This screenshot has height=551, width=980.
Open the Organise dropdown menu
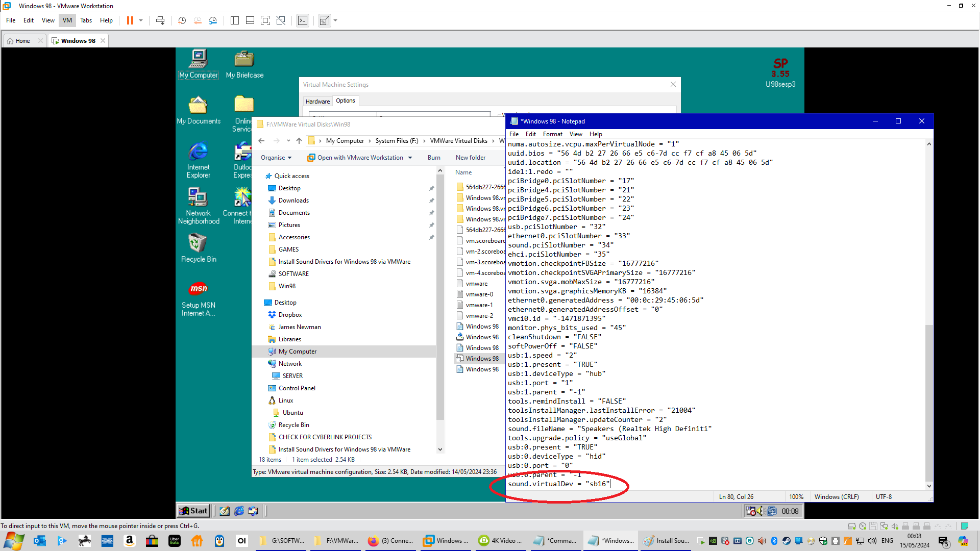click(276, 158)
